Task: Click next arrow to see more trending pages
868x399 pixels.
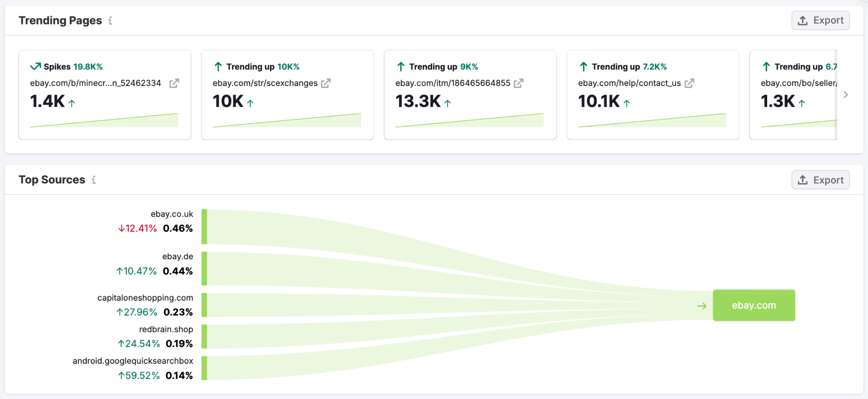Action: 846,94
